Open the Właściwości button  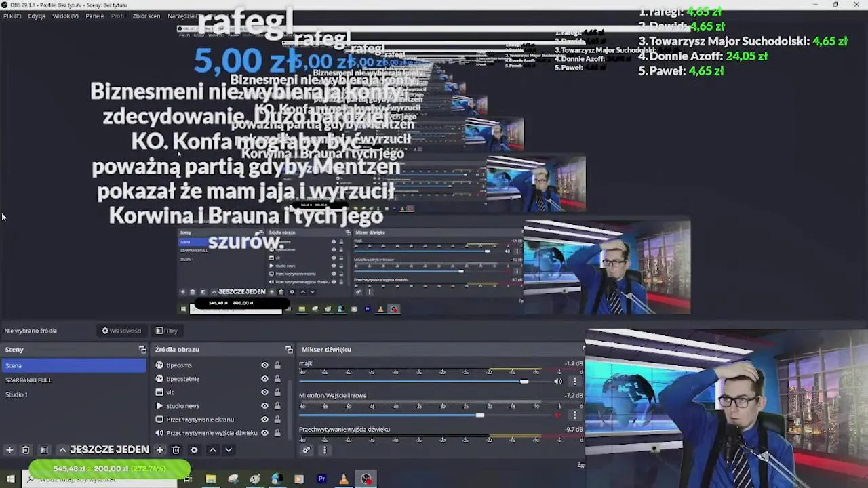pos(121,331)
